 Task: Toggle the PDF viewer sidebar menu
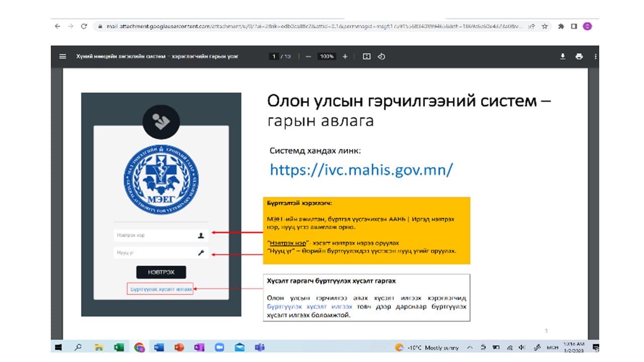pyautogui.click(x=63, y=56)
